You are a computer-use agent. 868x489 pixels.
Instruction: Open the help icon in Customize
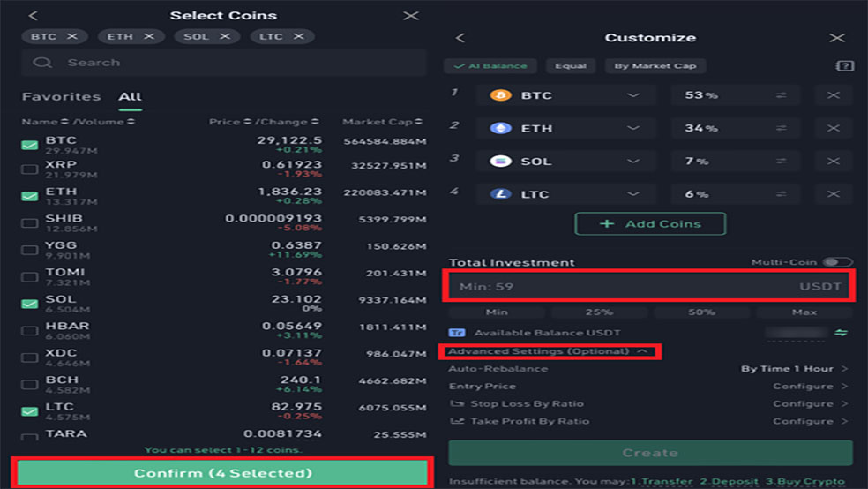coord(844,66)
